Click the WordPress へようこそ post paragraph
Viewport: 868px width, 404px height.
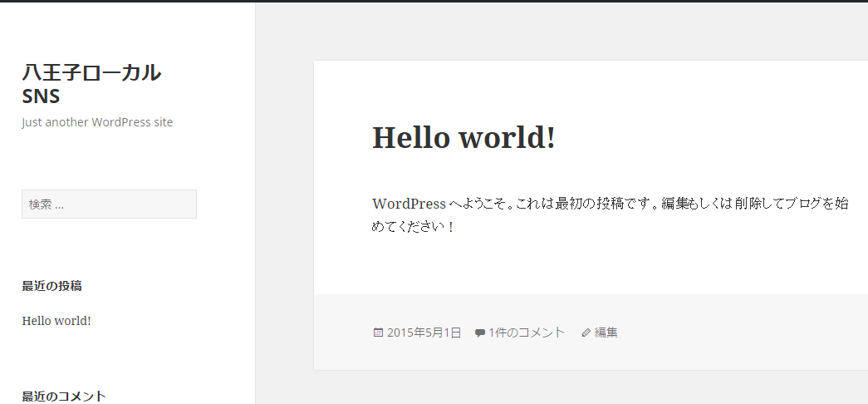point(611,204)
